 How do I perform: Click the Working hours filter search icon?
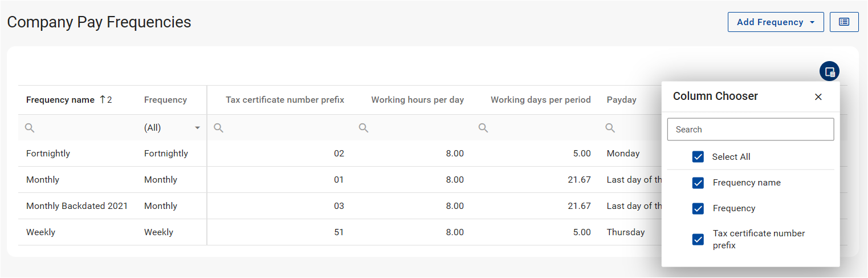(364, 128)
